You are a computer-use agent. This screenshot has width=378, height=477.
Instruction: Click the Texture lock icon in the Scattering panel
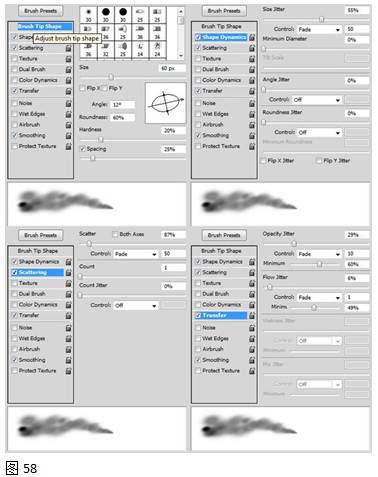point(68,283)
